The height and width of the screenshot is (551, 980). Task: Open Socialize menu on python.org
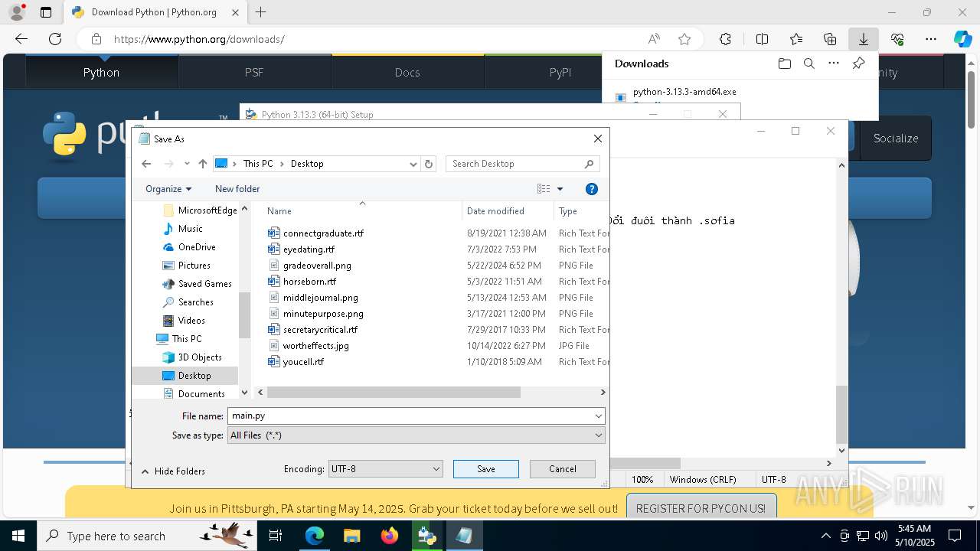[896, 139]
